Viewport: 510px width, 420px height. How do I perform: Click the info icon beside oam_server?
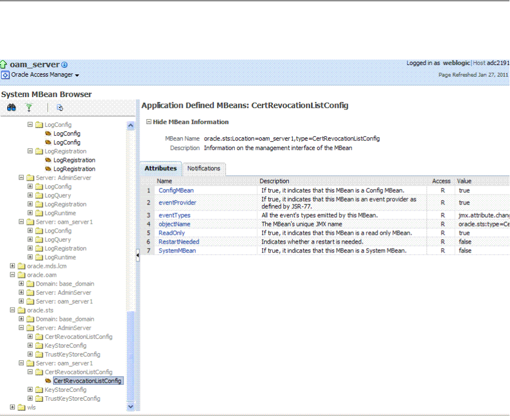[x=65, y=65]
